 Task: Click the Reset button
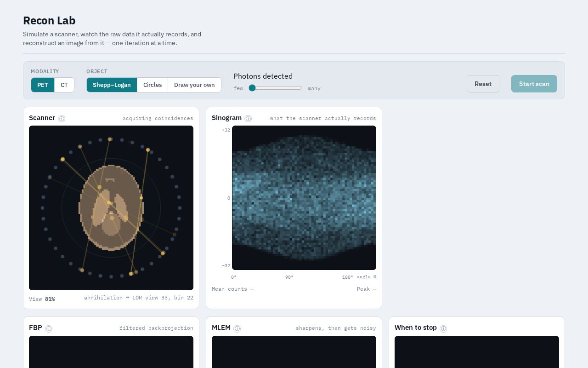click(x=483, y=84)
